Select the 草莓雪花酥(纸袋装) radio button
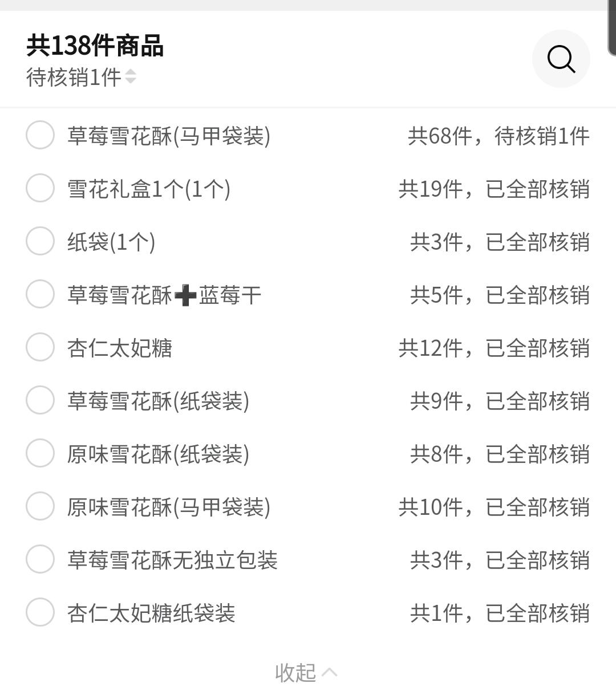The image size is (616, 691). 40,401
